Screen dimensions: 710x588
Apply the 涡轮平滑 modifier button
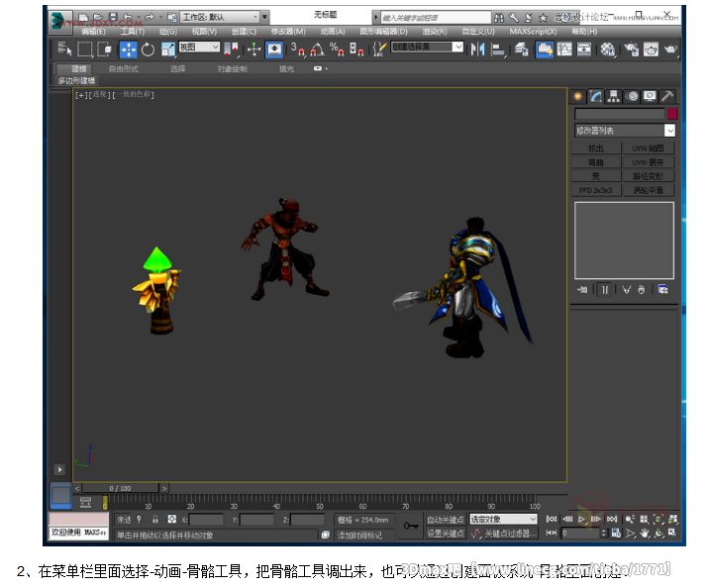(x=648, y=190)
